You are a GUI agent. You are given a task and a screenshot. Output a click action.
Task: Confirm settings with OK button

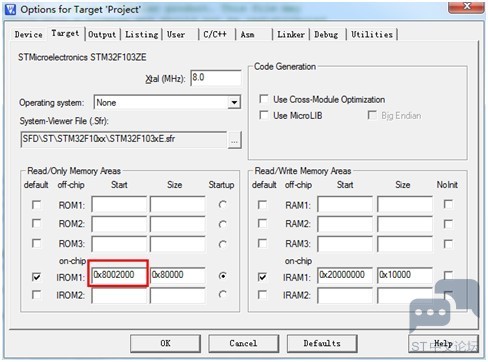(165, 343)
